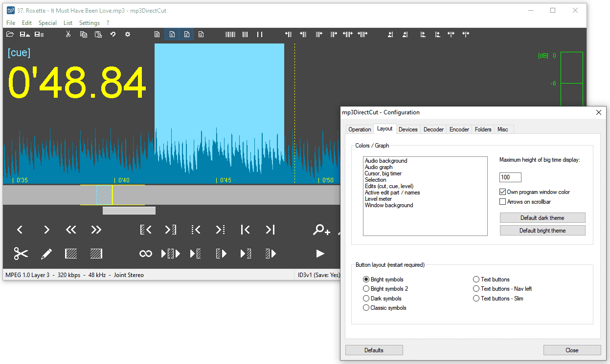Switch to the Decoder tab
The height and width of the screenshot is (364, 610).
click(433, 129)
